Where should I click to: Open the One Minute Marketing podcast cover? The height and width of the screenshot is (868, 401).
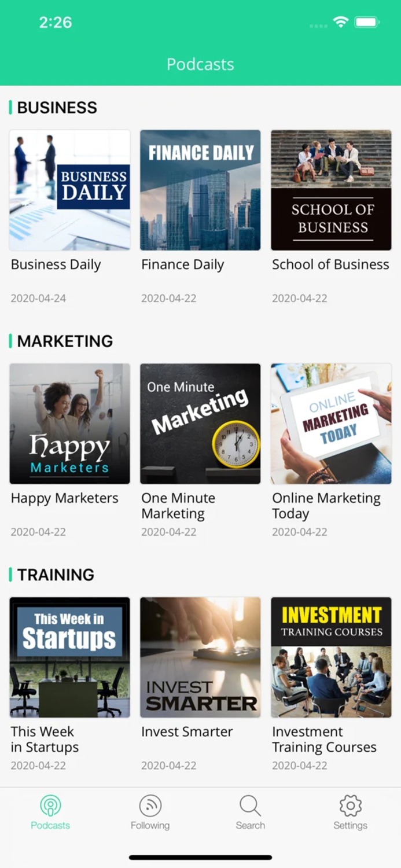tap(200, 424)
